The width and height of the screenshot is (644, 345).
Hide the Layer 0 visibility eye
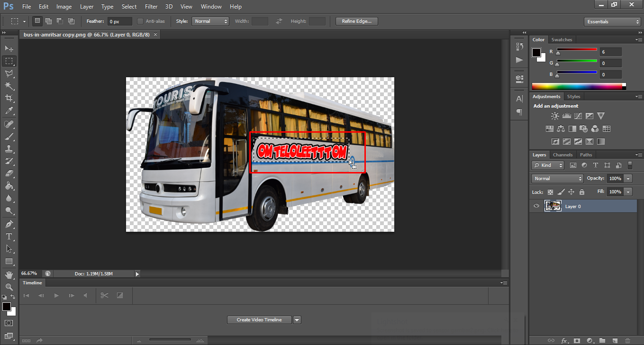[536, 206]
